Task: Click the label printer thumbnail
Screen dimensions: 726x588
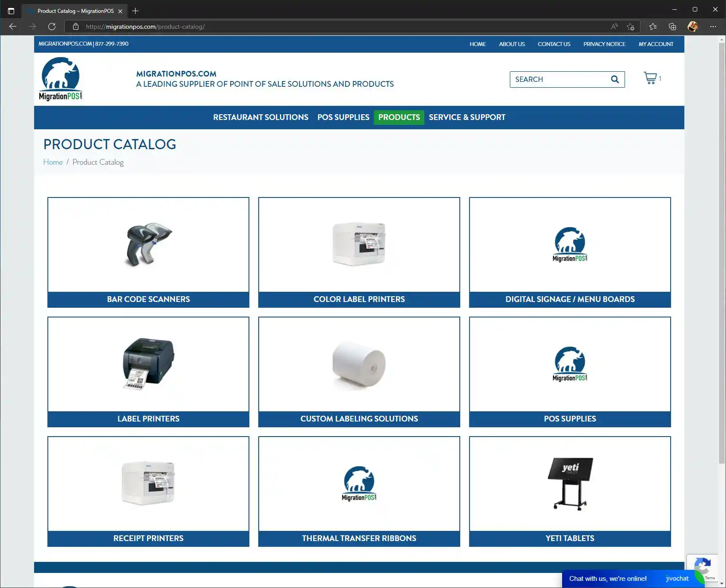Action: click(148, 364)
